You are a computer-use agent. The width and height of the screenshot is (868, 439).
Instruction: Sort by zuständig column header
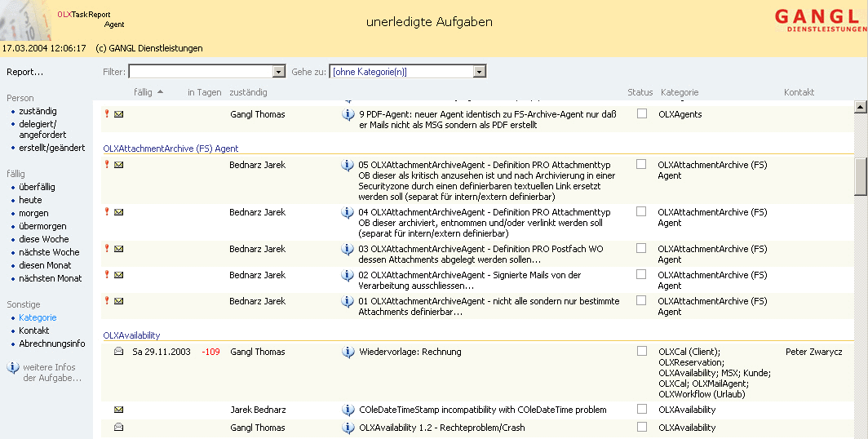coord(249,92)
